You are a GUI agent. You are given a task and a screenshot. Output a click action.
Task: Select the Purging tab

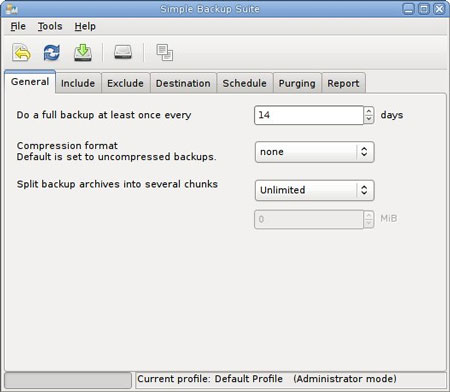click(297, 83)
